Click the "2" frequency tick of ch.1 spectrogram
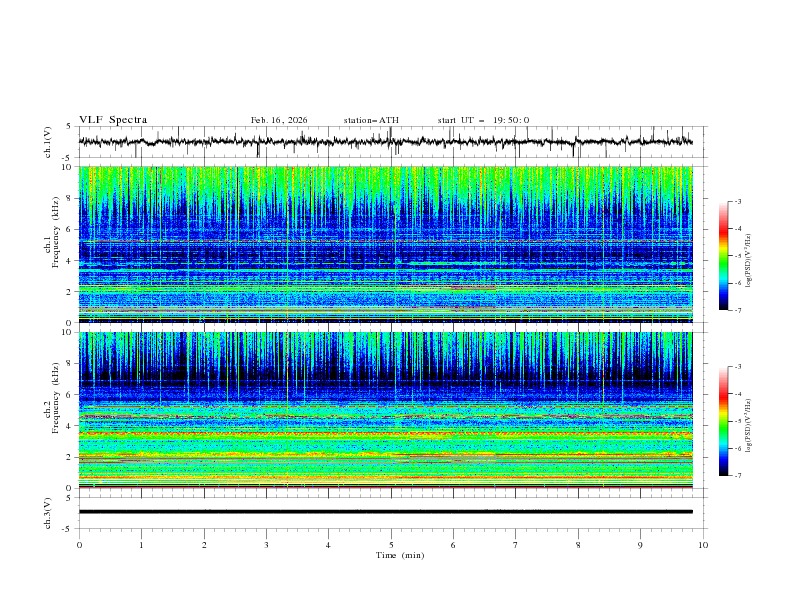 [x=71, y=292]
